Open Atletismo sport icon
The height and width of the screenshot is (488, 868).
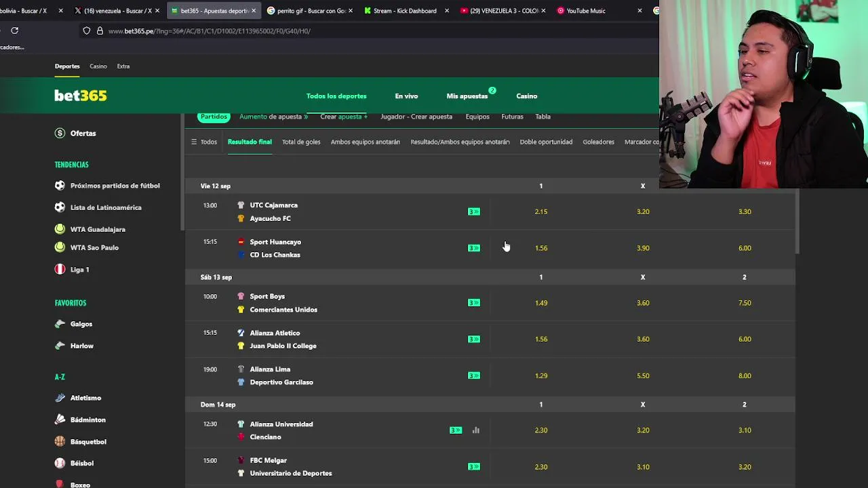(60, 398)
